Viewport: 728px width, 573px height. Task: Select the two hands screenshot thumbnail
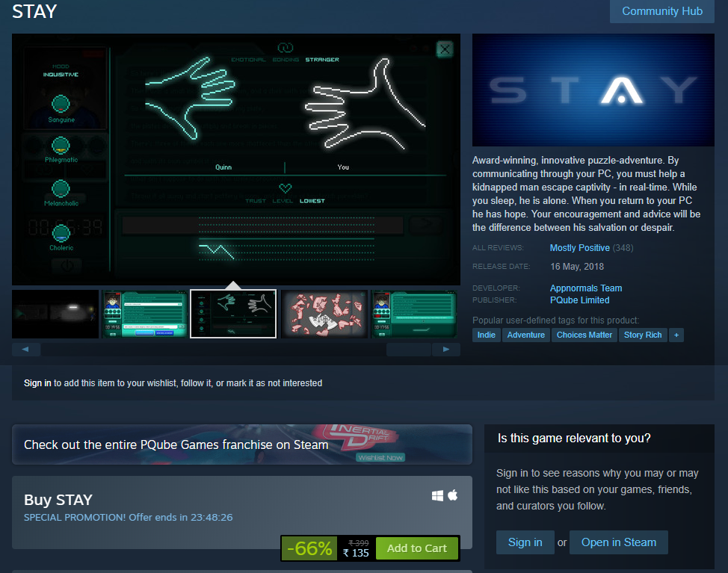pos(233,314)
